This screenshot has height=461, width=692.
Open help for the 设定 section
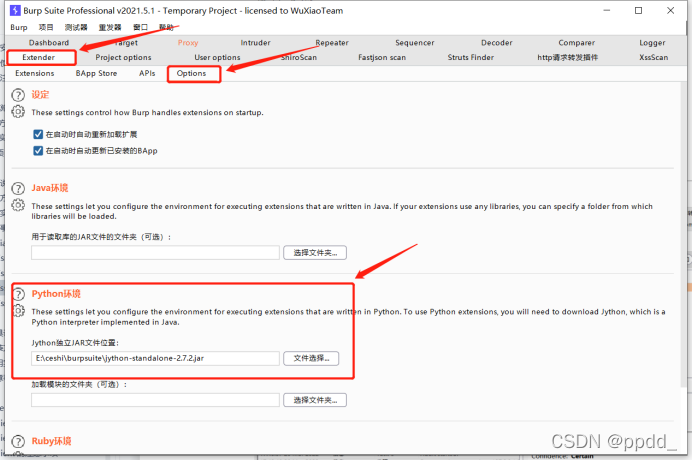click(x=18, y=95)
